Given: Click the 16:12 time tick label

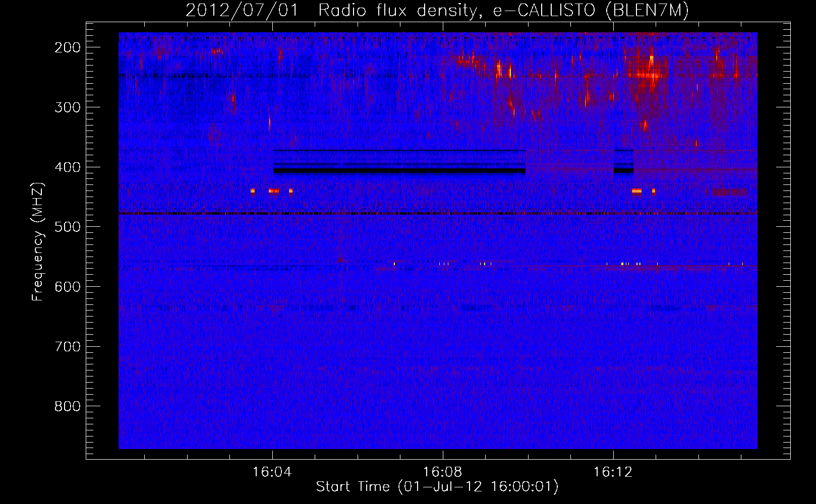Looking at the screenshot, I should coord(613,472).
